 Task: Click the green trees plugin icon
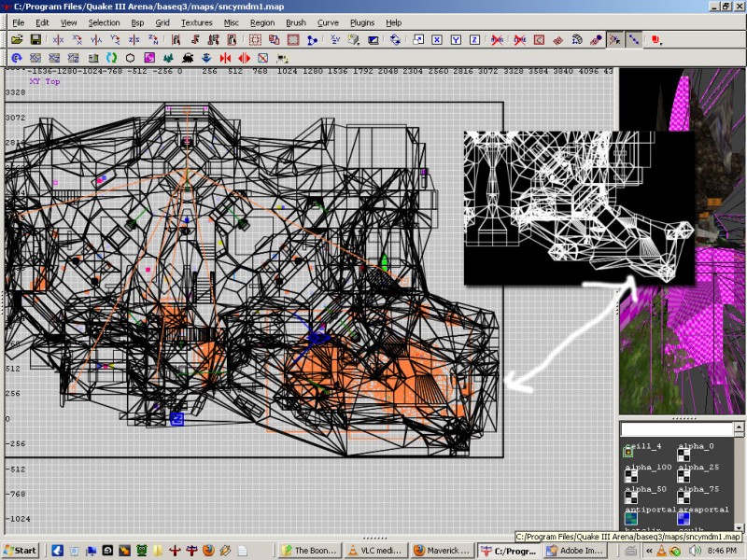click(168, 58)
